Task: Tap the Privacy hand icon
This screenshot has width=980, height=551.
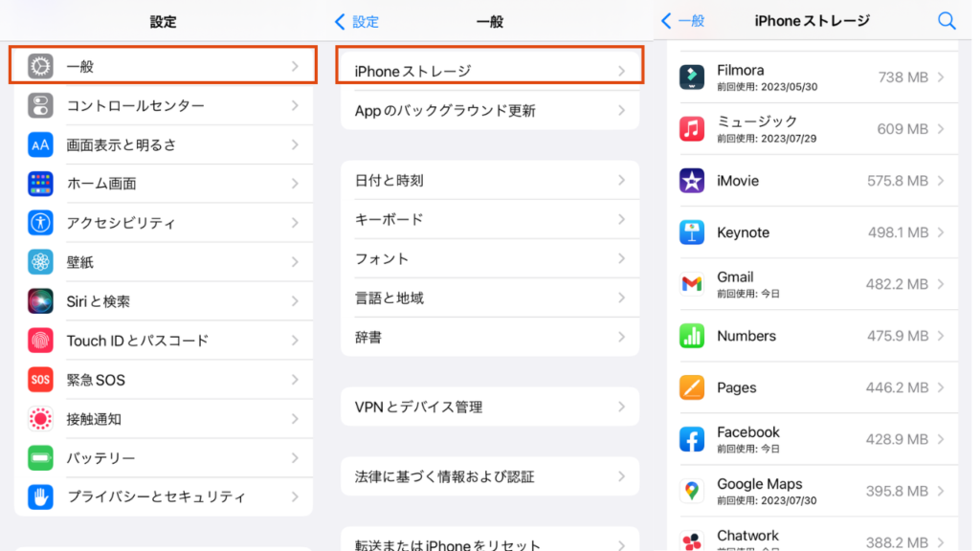Action: [40, 497]
